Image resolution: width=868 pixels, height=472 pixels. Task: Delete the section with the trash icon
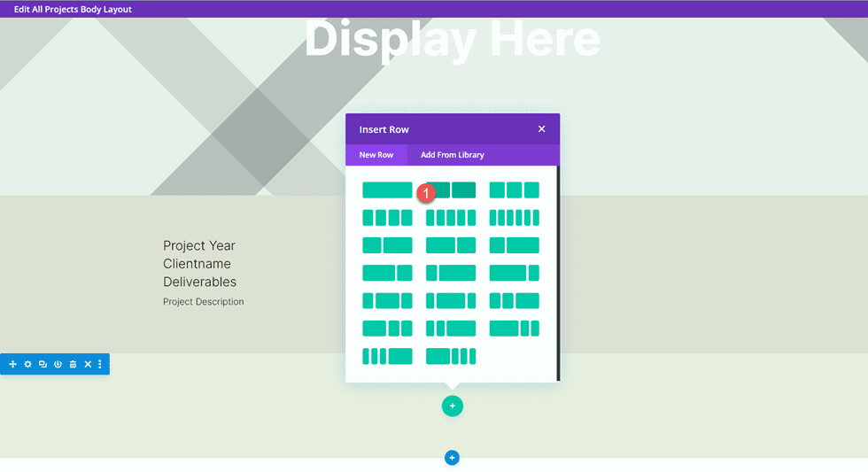[73, 364]
